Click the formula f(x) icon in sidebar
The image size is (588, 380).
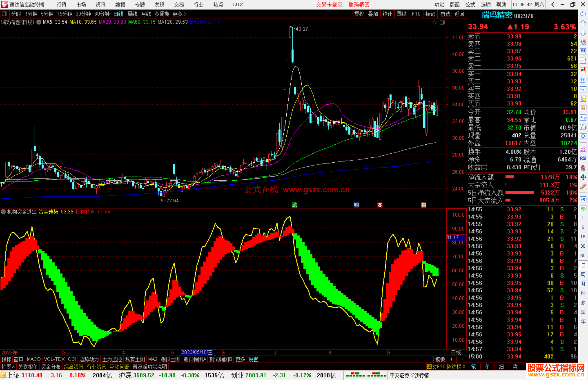coord(583,127)
